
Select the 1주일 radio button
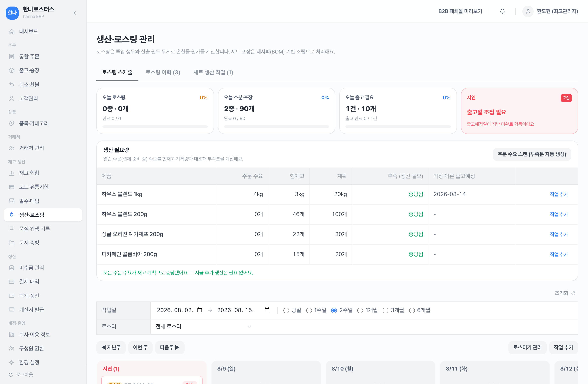(309, 310)
